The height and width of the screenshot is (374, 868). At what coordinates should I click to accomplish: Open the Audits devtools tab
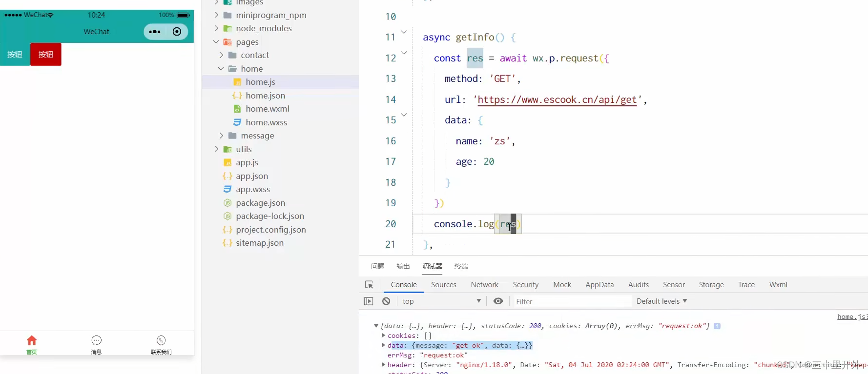tap(639, 285)
